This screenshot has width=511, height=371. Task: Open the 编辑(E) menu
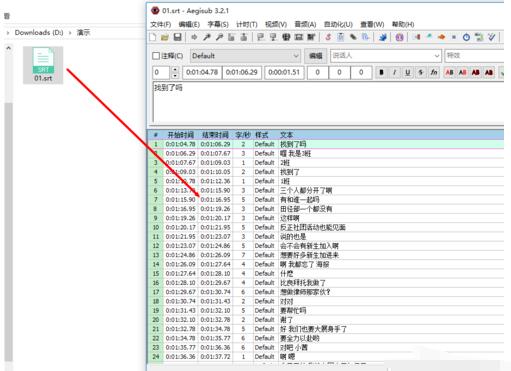point(189,24)
